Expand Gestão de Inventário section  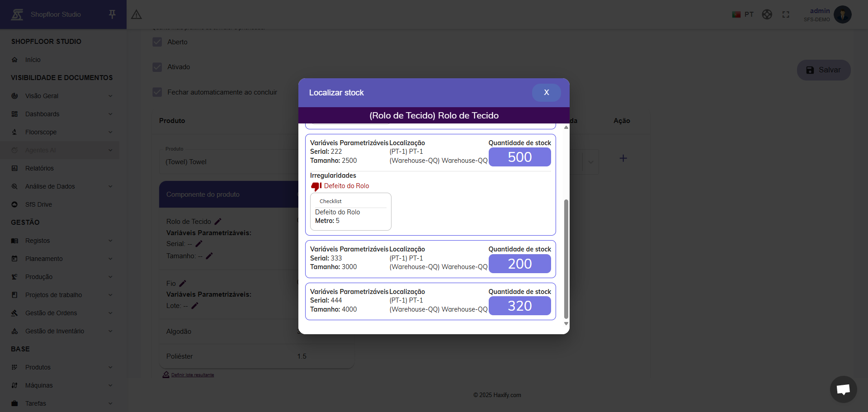[x=62, y=331]
